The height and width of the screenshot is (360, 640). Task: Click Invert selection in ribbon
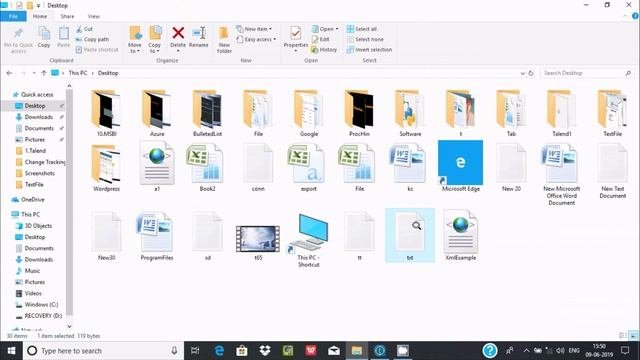click(x=369, y=49)
